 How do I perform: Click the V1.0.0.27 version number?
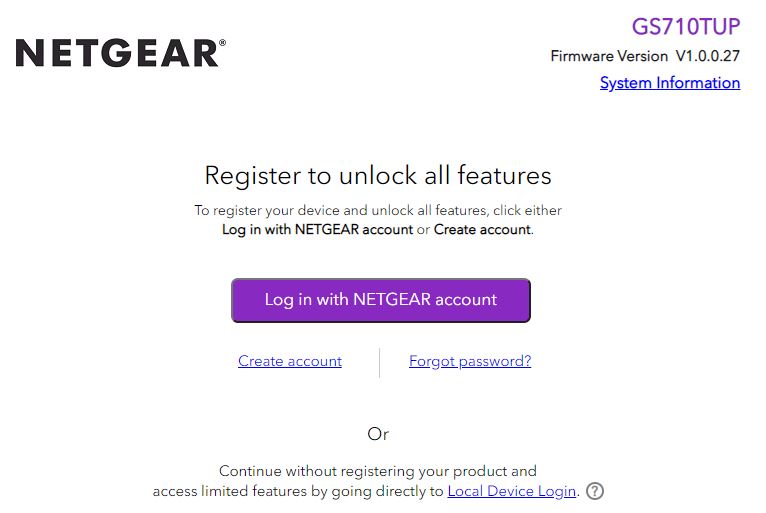(708, 56)
